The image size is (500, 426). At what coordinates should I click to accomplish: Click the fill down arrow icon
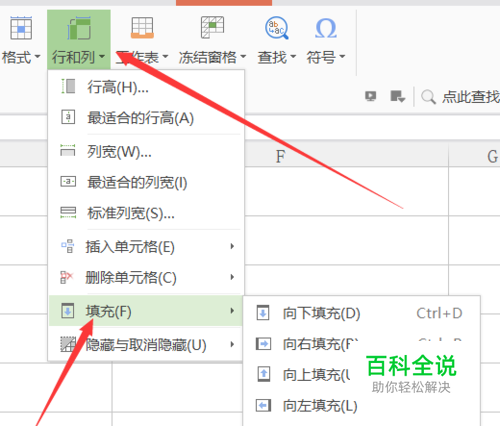click(263, 313)
